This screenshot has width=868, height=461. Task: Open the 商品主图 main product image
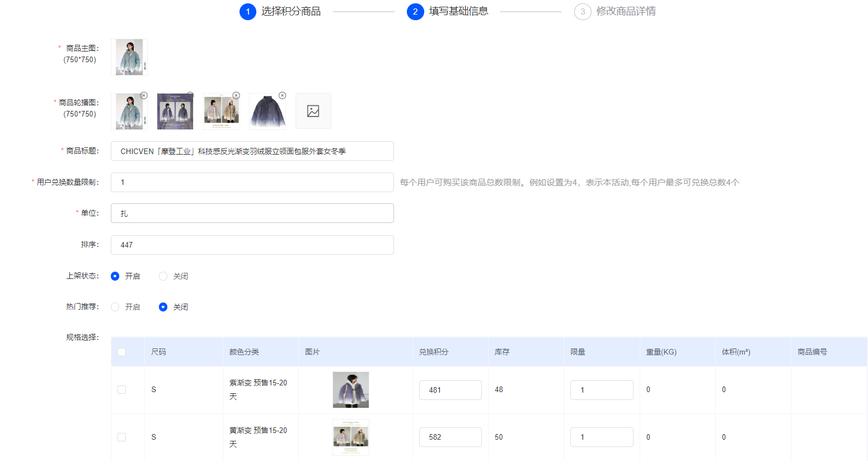tap(129, 57)
